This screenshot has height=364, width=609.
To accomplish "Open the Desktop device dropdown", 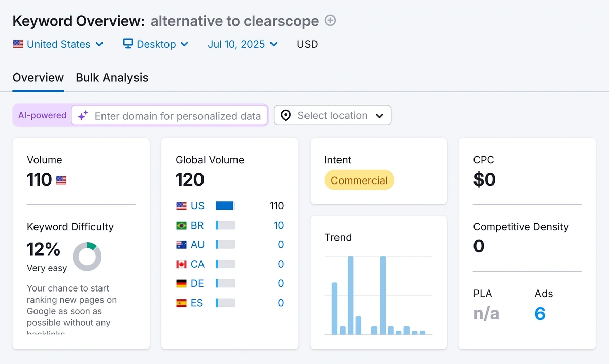I will (x=156, y=44).
